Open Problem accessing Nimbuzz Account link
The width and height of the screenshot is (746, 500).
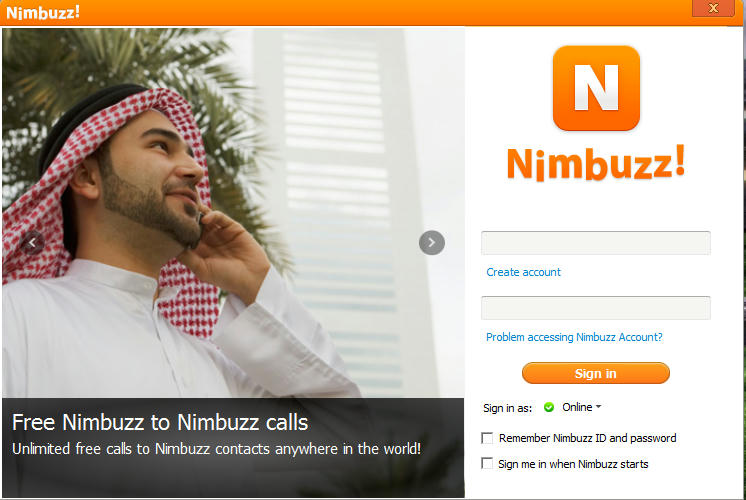(x=574, y=337)
